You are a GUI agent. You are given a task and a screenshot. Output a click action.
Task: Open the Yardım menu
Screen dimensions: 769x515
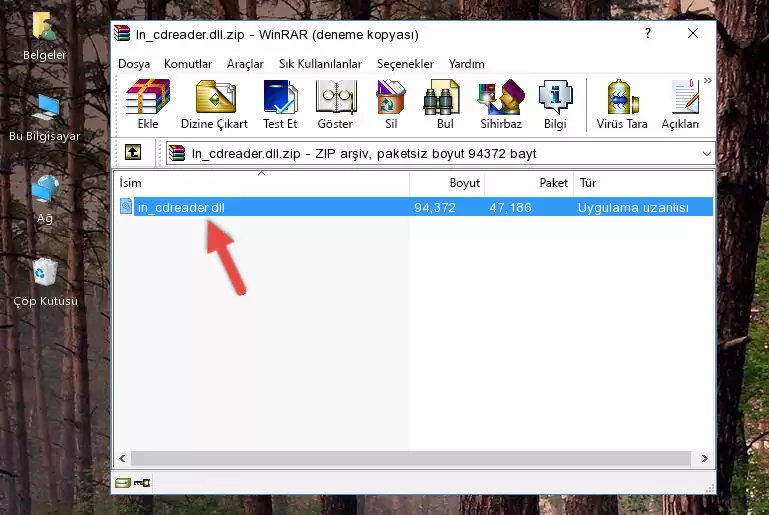coord(466,64)
